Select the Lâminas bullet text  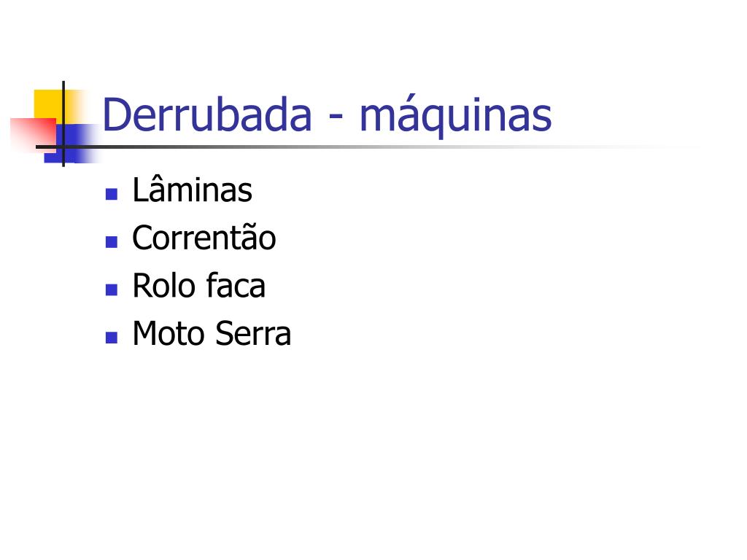pyautogui.click(x=192, y=189)
